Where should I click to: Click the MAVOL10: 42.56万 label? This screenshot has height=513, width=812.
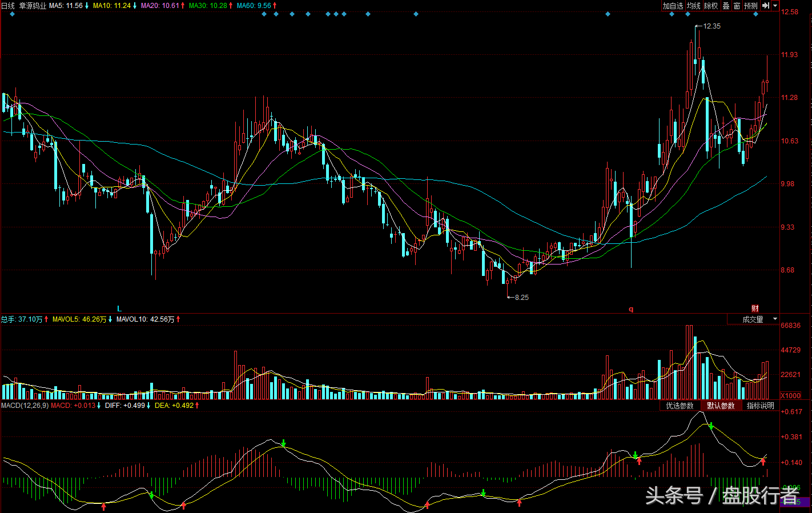(146, 319)
